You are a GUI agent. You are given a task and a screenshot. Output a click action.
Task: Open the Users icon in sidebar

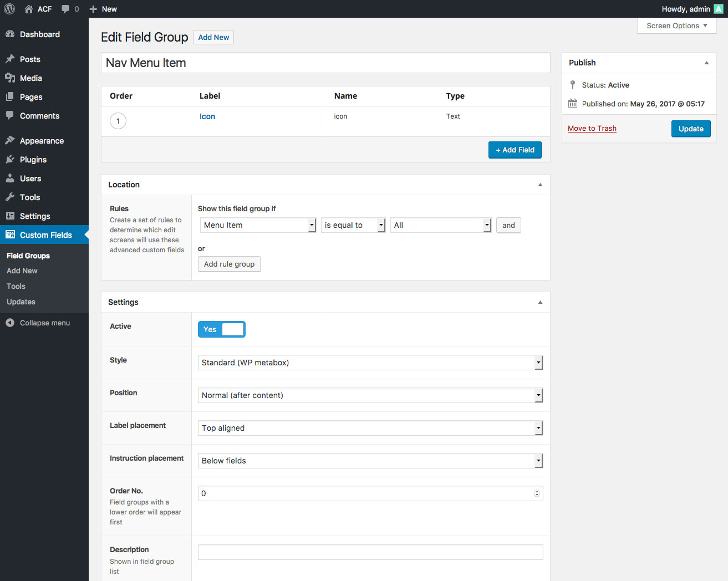(x=12, y=178)
